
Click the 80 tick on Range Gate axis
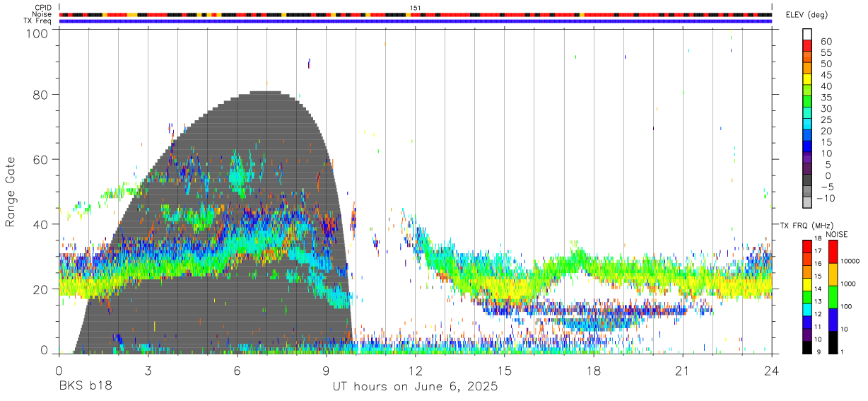point(41,95)
